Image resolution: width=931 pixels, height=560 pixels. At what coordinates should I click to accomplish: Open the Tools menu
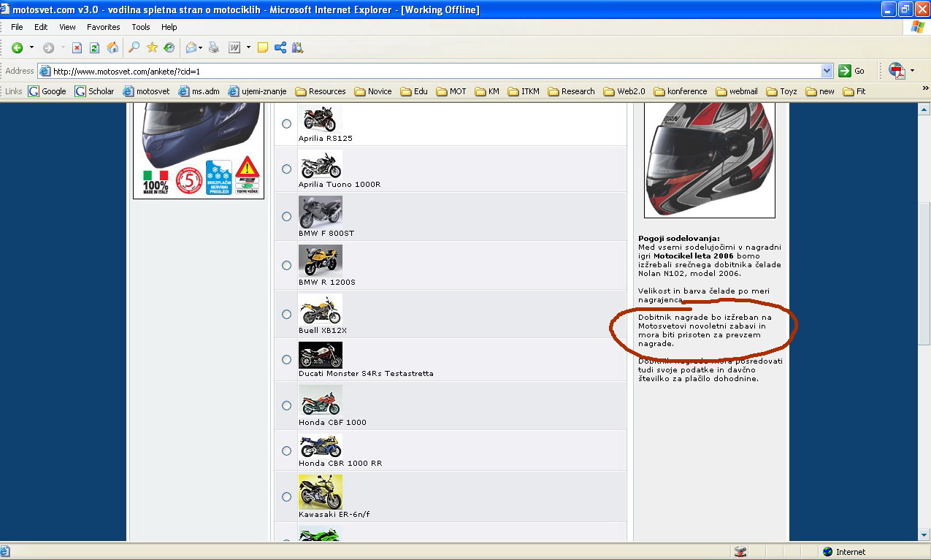(x=141, y=27)
